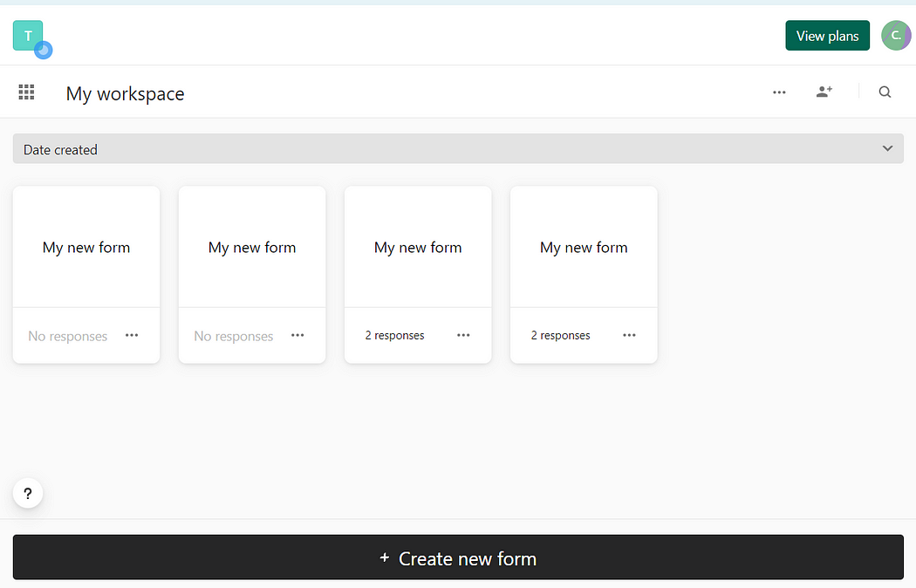Open third form card showing 2 responses
Screen dimensions: 916x588
tap(418, 275)
